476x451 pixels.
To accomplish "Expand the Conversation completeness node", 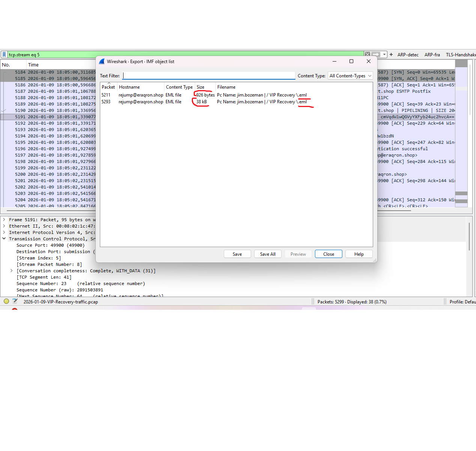I will 12,271.
